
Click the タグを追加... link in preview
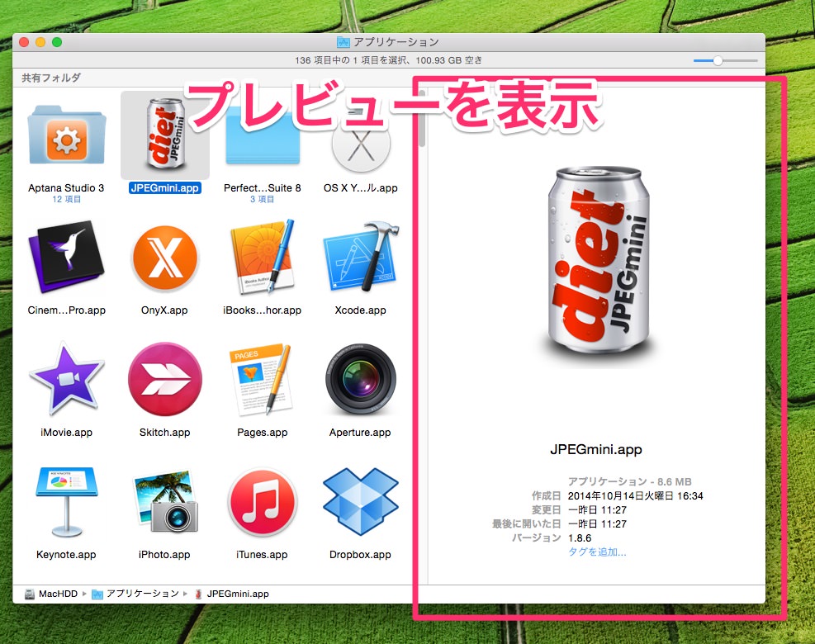coord(597,552)
